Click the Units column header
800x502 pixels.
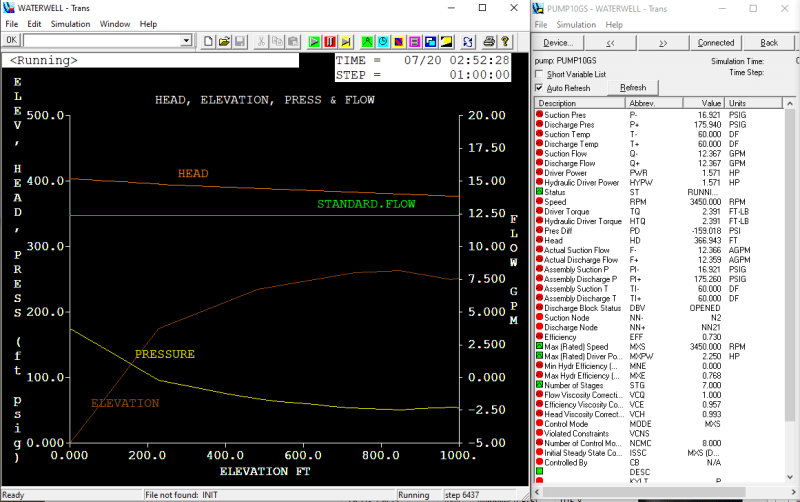(x=754, y=103)
